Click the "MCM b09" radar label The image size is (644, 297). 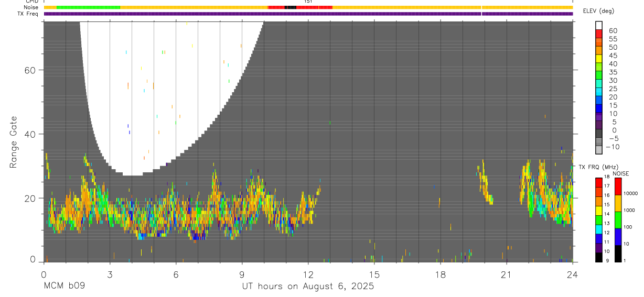[x=63, y=287]
